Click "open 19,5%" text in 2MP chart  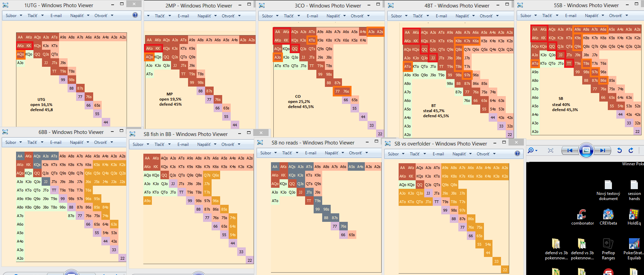pos(170,99)
